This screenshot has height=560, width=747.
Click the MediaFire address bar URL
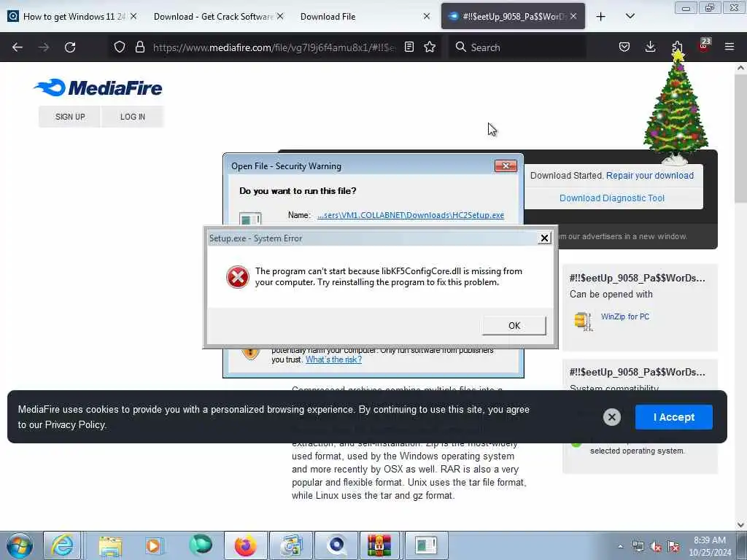pyautogui.click(x=274, y=47)
